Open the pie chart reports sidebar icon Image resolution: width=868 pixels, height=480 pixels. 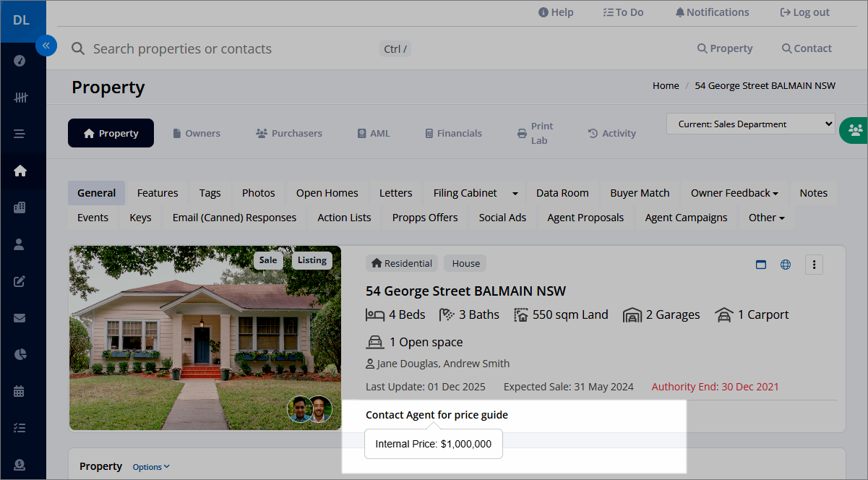point(20,354)
